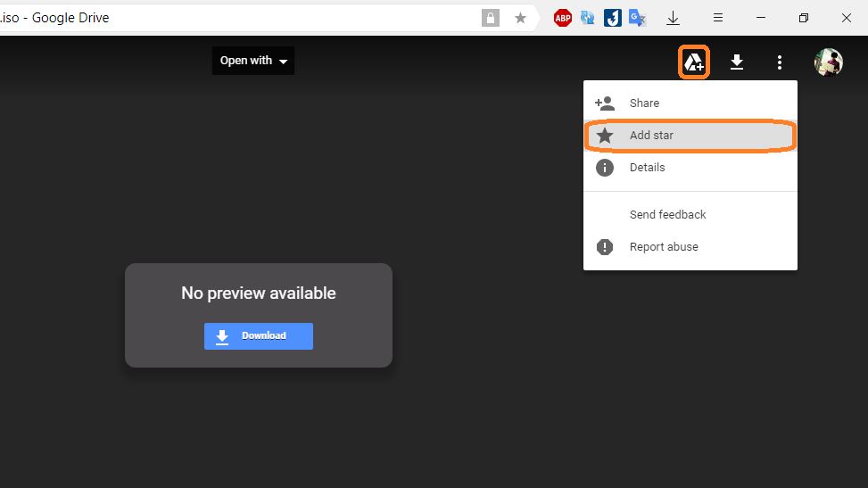
Task: Click the padlock icon in the address bar
Action: [490, 18]
